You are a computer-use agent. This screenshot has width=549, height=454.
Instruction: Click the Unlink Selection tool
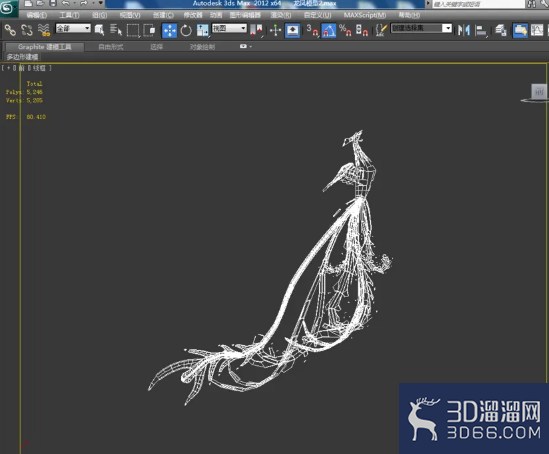27,30
